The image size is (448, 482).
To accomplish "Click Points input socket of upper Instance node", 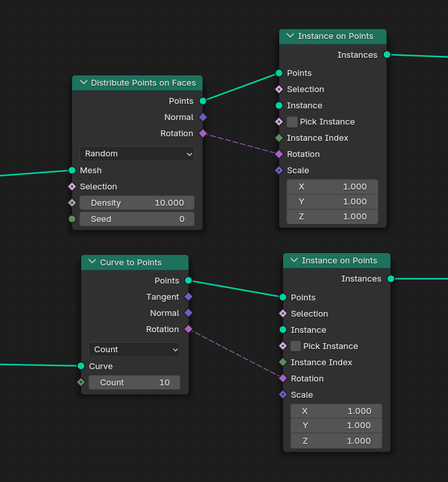I will point(279,73).
